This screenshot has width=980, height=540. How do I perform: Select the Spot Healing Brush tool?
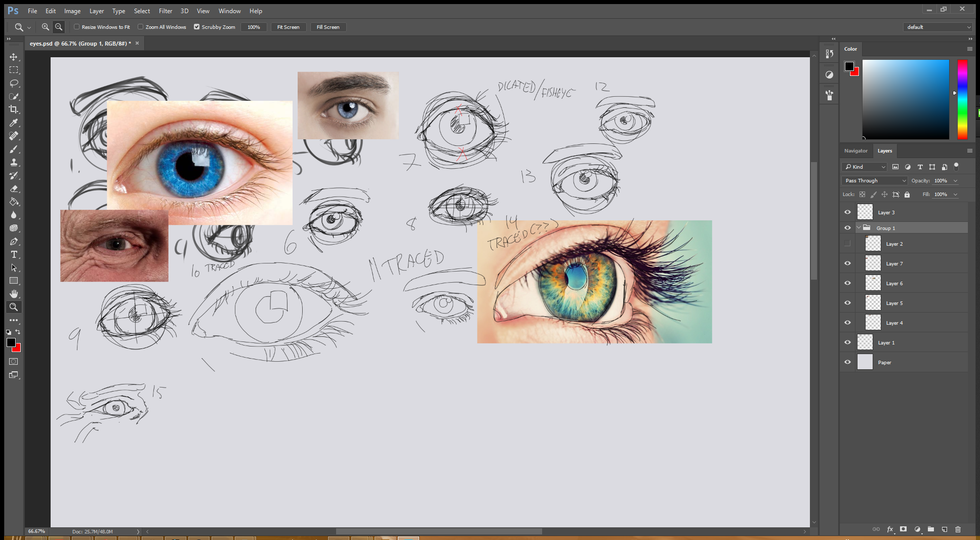14,136
